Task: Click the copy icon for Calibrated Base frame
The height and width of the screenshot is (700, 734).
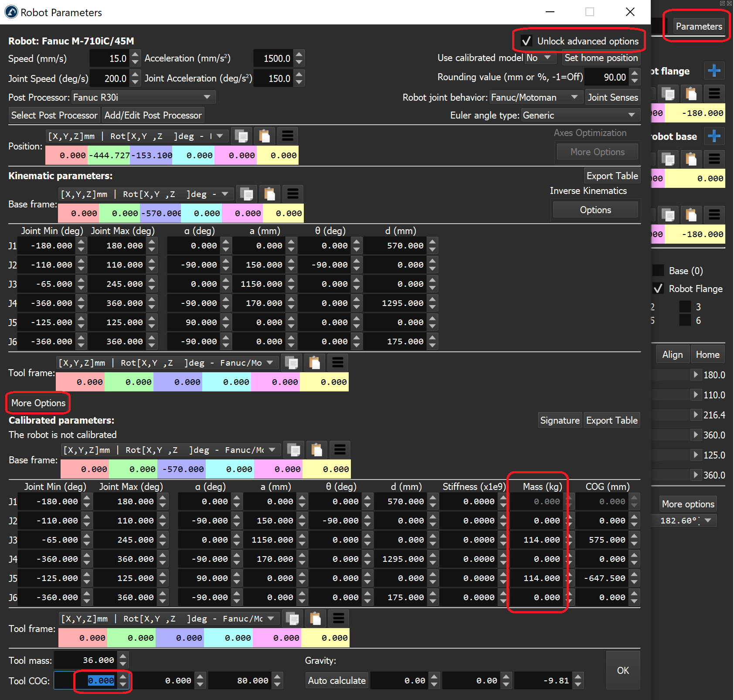Action: (x=294, y=450)
